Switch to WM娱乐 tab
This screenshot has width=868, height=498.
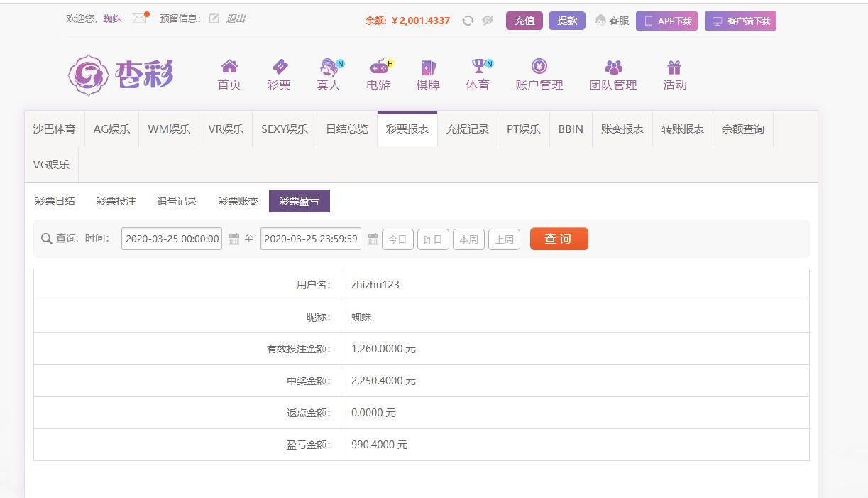[169, 129]
